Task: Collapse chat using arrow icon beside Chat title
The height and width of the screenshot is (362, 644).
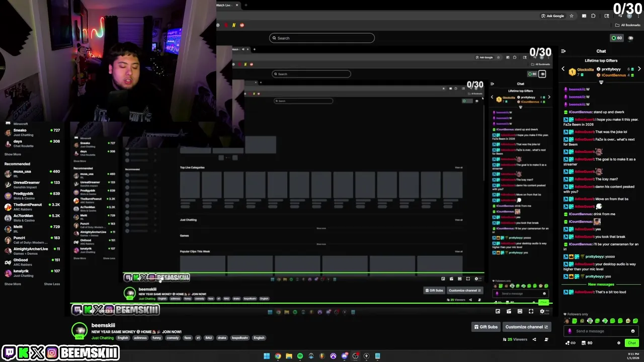Action: pos(563,51)
